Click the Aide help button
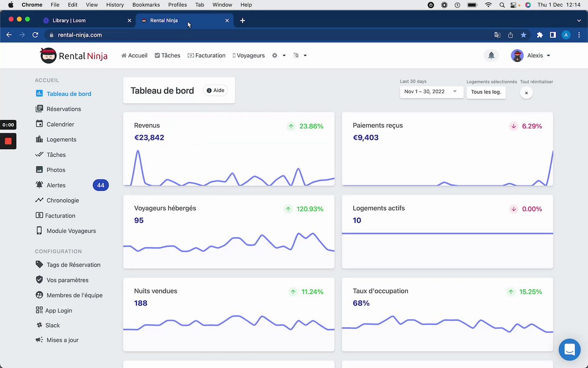The height and width of the screenshot is (368, 588). (x=215, y=91)
